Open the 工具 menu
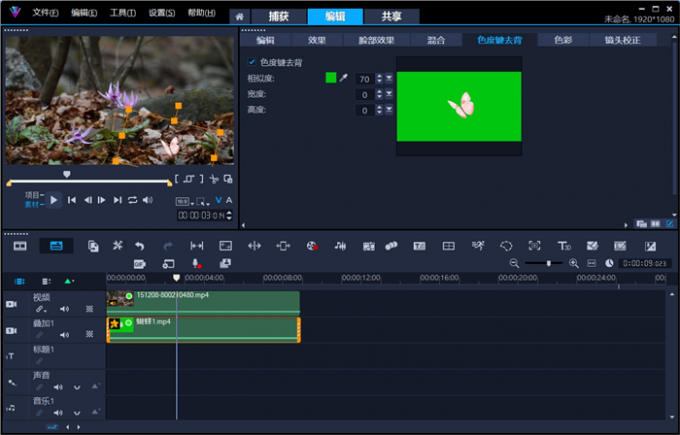Screen dimensions: 680x435 click(123, 13)
